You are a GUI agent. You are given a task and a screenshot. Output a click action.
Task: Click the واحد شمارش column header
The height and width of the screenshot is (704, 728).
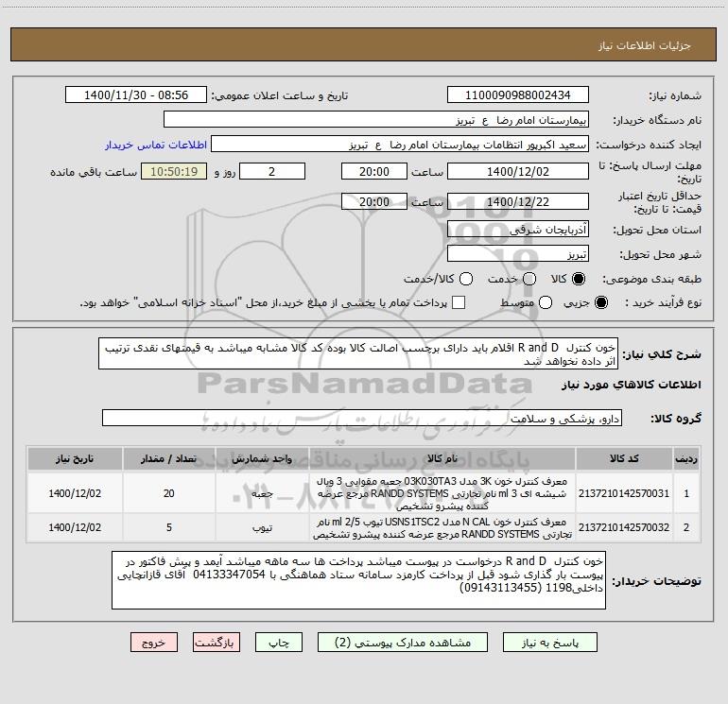(x=262, y=458)
